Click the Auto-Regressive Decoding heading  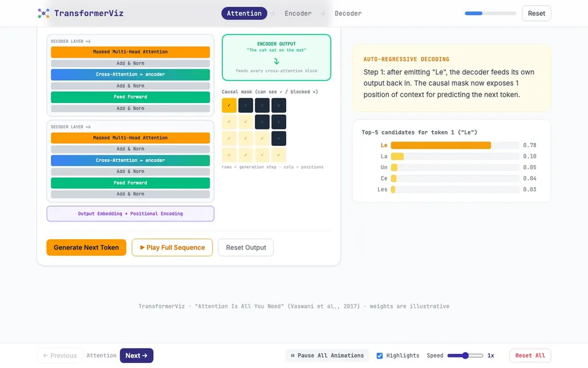pyautogui.click(x=406, y=59)
